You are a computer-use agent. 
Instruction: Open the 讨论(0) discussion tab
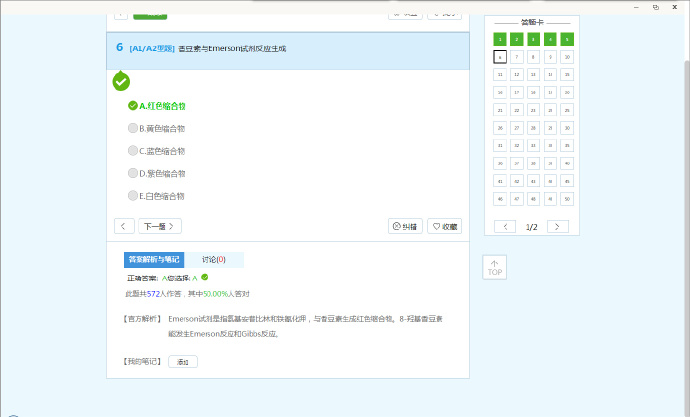pyautogui.click(x=213, y=260)
